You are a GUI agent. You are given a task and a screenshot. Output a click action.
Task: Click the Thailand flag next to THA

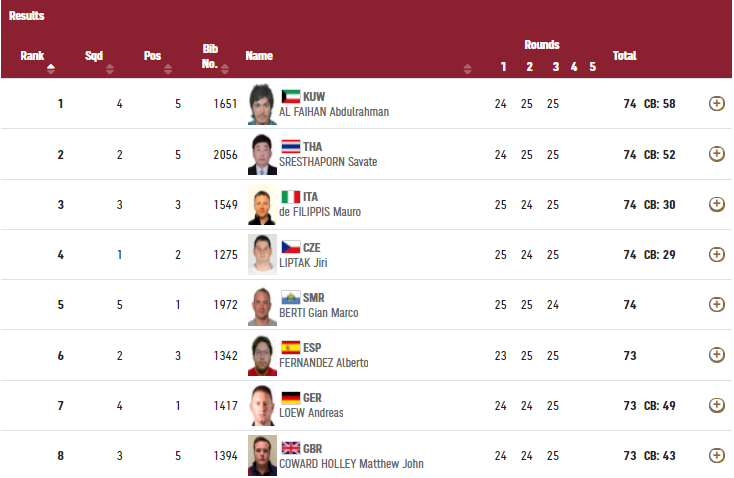click(x=291, y=147)
